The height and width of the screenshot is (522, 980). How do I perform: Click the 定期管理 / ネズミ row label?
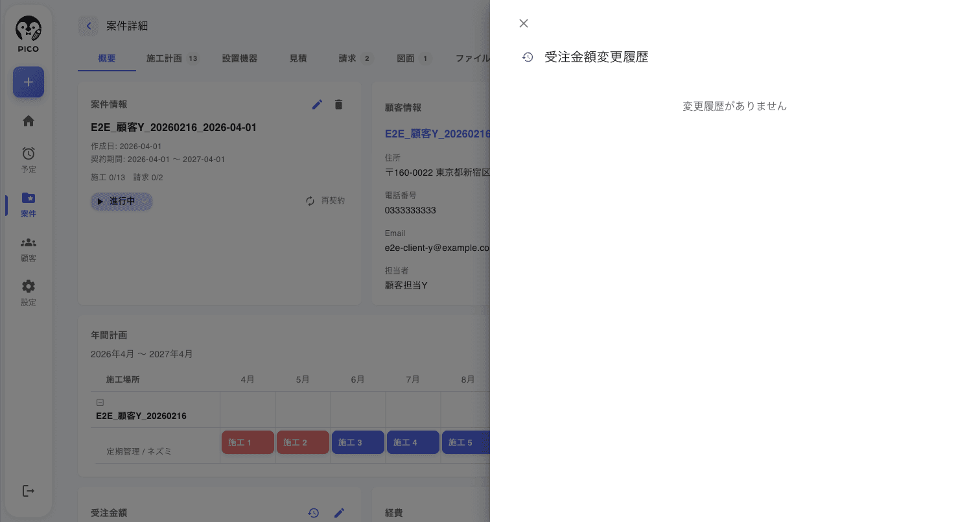139,451
